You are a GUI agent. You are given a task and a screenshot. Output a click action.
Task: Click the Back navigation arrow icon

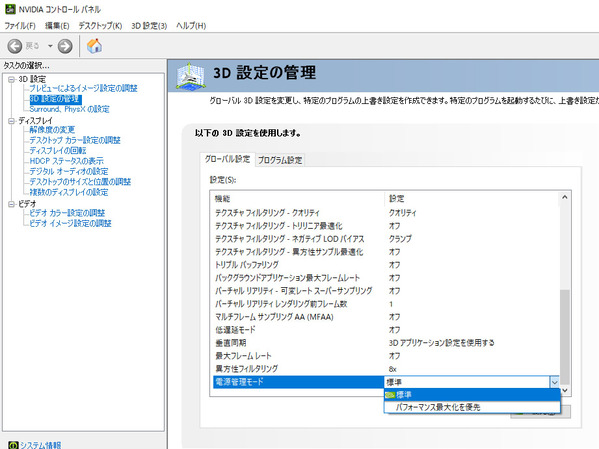15,46
